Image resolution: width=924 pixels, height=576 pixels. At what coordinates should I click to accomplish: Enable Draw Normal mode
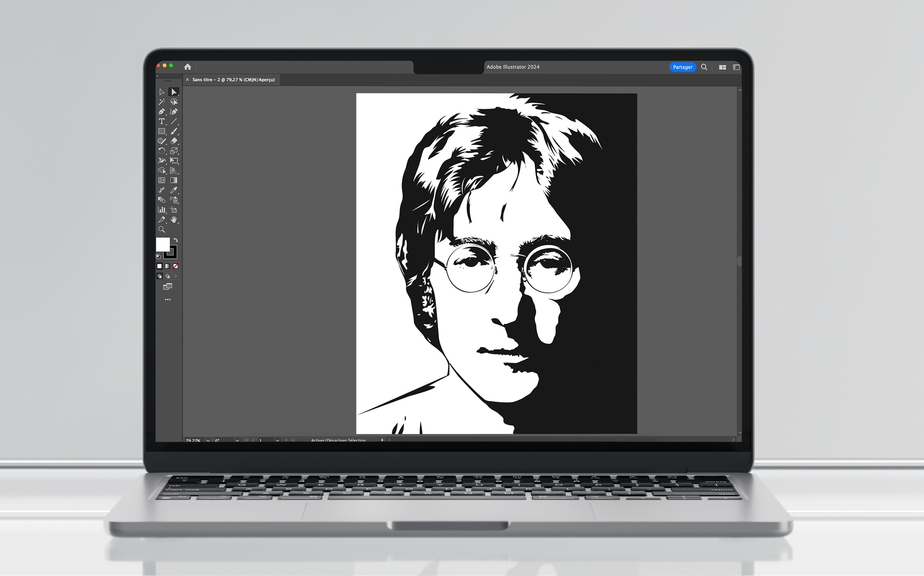[159, 276]
